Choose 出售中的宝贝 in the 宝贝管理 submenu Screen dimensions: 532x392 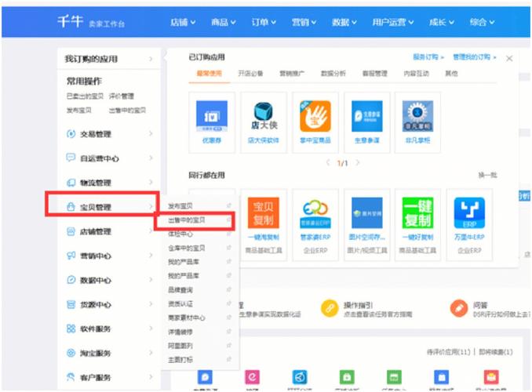pyautogui.click(x=187, y=220)
